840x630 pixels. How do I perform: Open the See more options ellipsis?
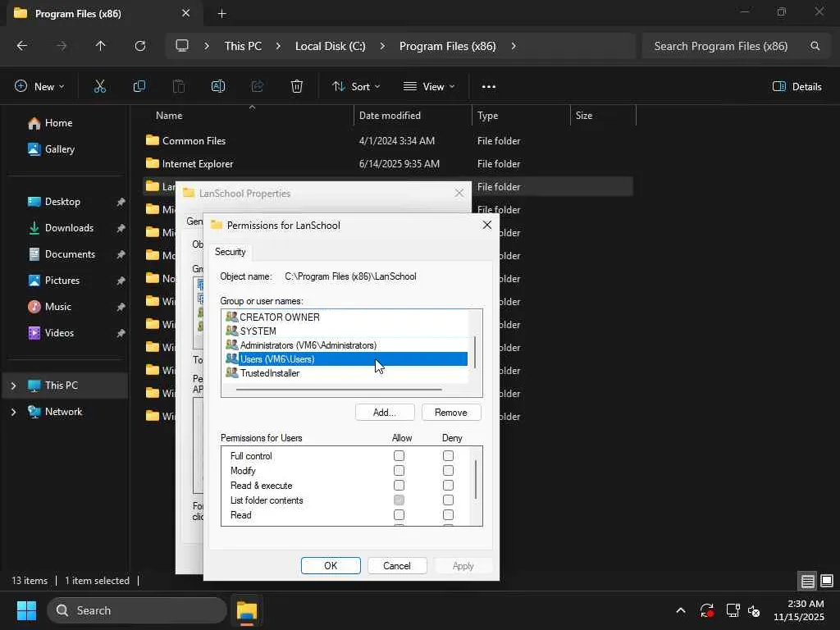click(x=489, y=86)
